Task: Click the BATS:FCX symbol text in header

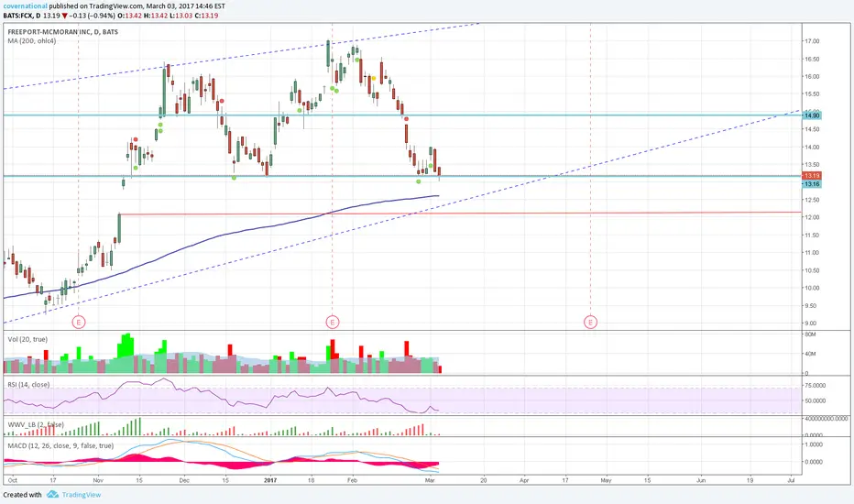Action: pos(18,16)
